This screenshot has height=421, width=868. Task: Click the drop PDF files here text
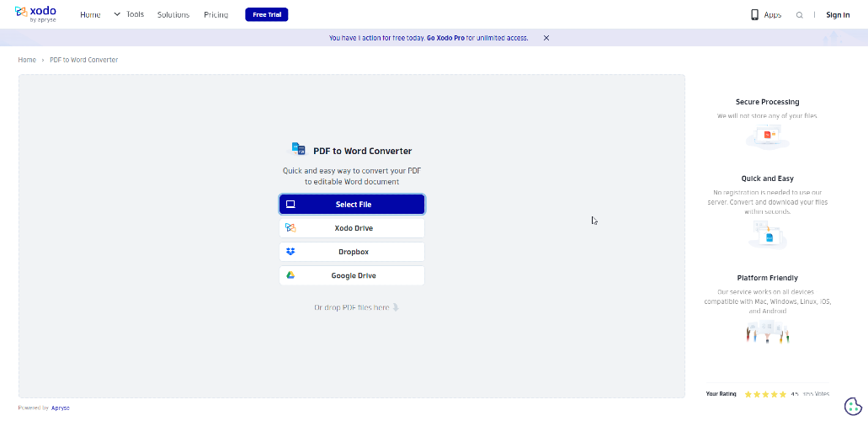[352, 307]
